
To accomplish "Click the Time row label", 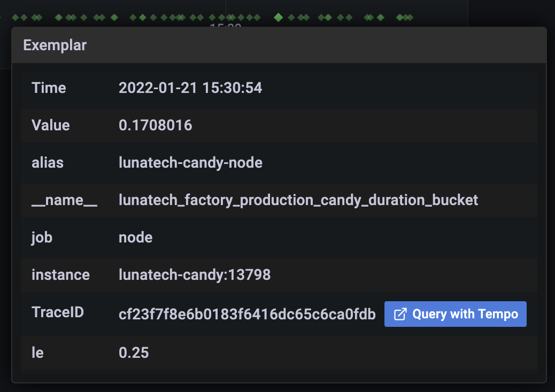I will point(49,88).
